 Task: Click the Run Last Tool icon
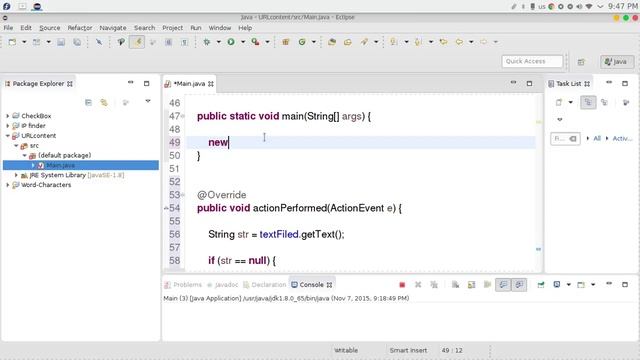coord(256,42)
